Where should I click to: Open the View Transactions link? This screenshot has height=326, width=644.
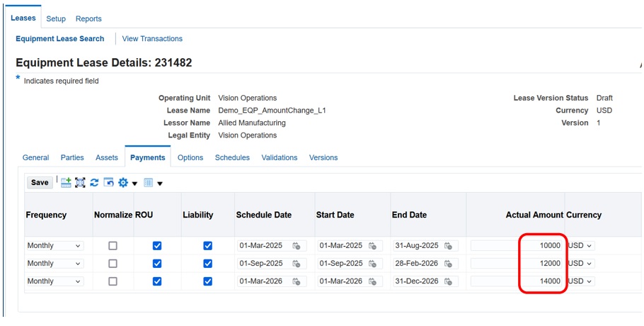[152, 39]
